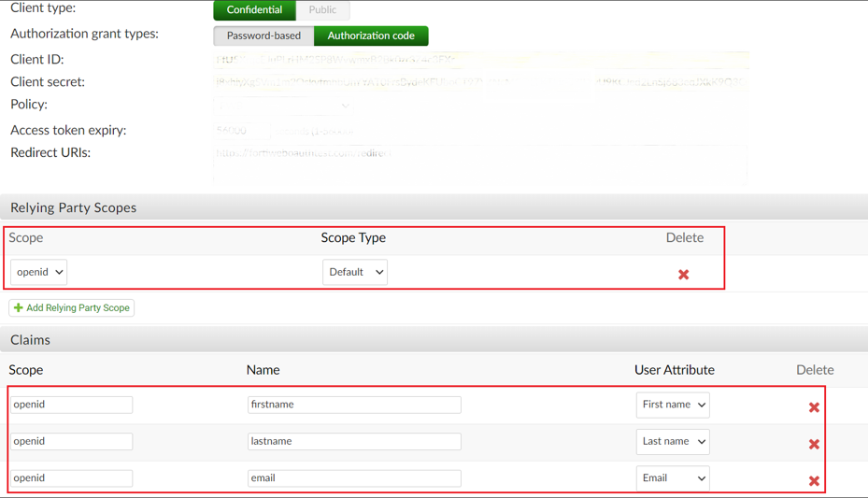
Task: Click Add Relying Party Scope button
Action: pos(72,307)
